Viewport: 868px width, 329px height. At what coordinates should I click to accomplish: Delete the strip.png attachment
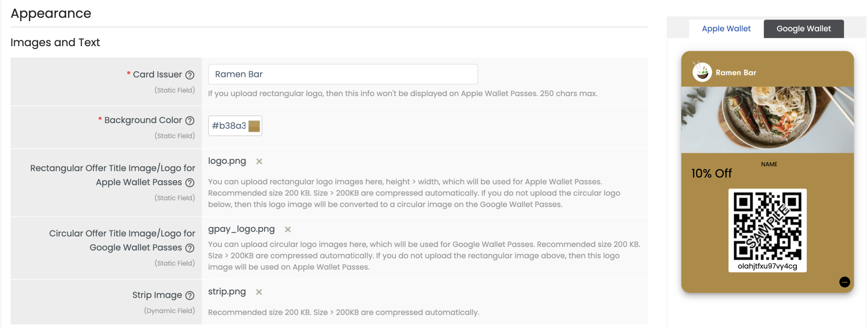pos(259,292)
